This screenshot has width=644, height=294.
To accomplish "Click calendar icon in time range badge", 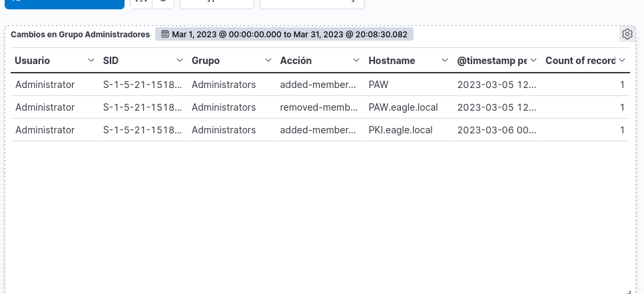I will (165, 34).
